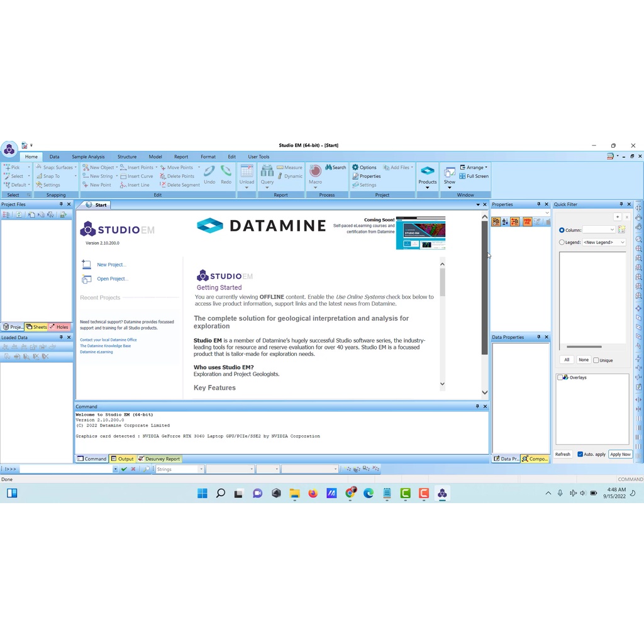Open Windows Start from taskbar
The image size is (644, 644).
(202, 493)
